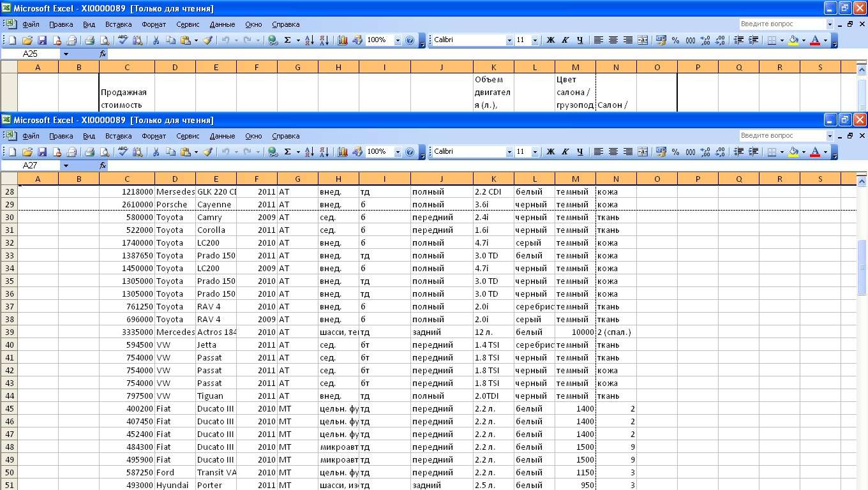The height and width of the screenshot is (490, 868).
Task: Select row 45 header
Action: tap(9, 408)
